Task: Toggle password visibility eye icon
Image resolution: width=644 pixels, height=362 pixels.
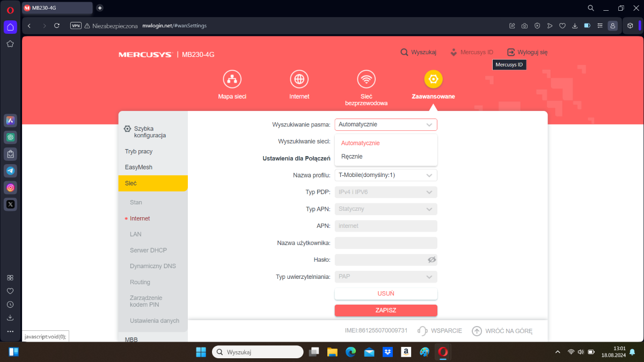Action: pyautogui.click(x=431, y=260)
